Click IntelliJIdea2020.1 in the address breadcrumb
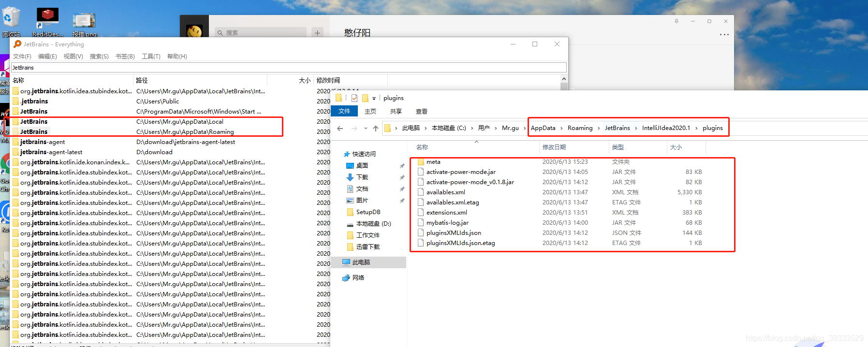Viewport: 868px width, 347px height. click(x=666, y=128)
